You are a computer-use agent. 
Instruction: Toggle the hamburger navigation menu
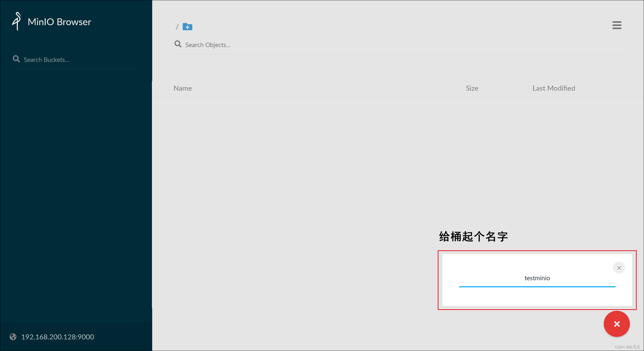click(x=617, y=25)
